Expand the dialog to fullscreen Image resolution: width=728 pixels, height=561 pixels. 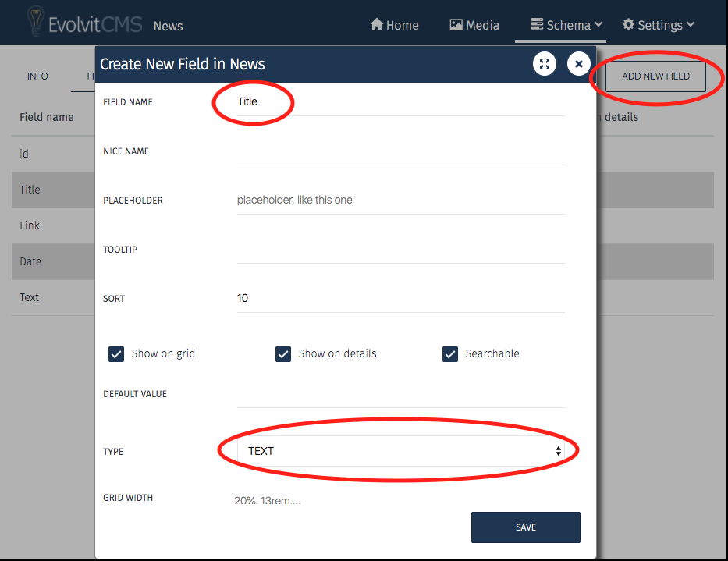545,64
